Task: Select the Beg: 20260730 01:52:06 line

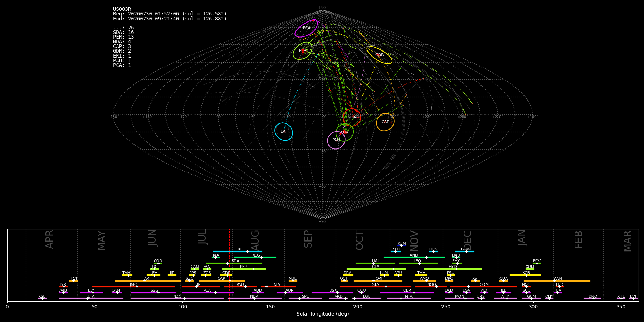Action: (x=170, y=14)
